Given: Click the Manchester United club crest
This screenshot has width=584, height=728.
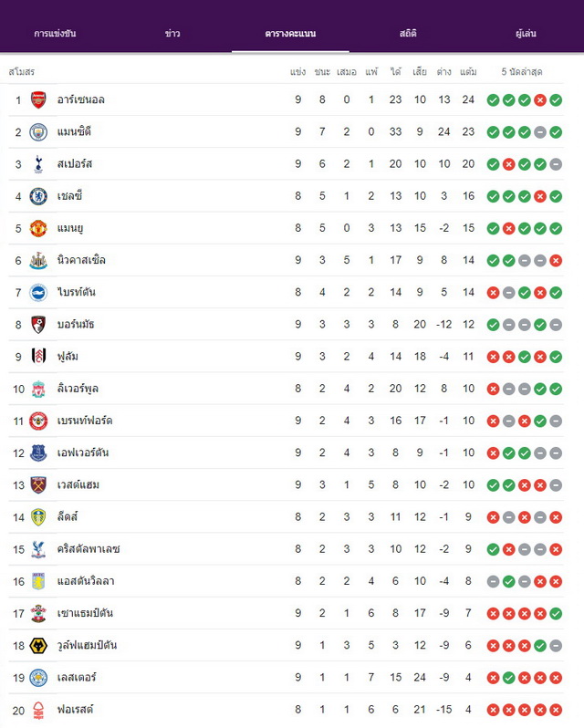Looking at the screenshot, I should pyautogui.click(x=38, y=228).
